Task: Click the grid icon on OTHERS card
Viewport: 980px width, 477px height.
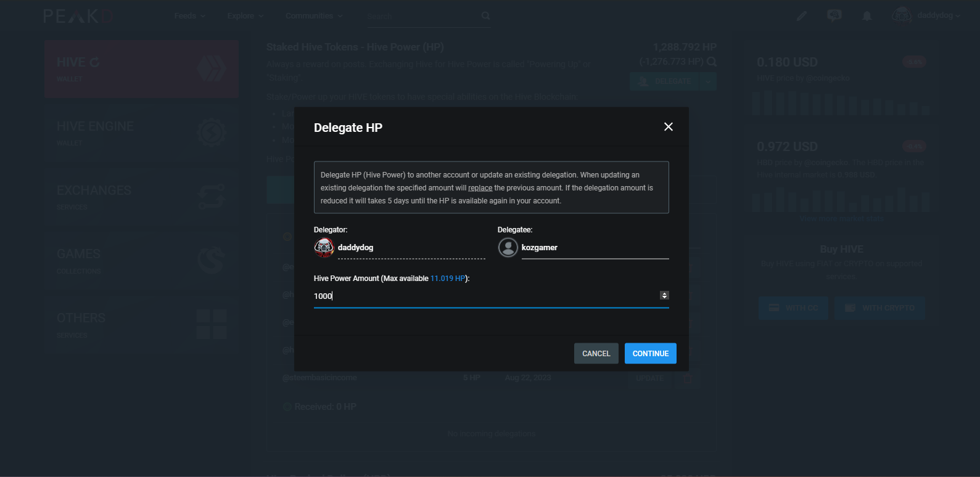Action: pyautogui.click(x=212, y=324)
